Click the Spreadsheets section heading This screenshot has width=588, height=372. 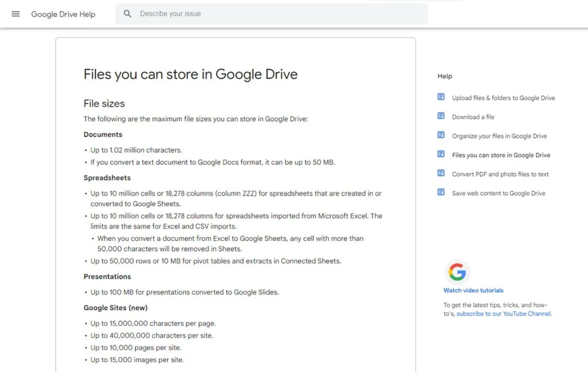107,178
